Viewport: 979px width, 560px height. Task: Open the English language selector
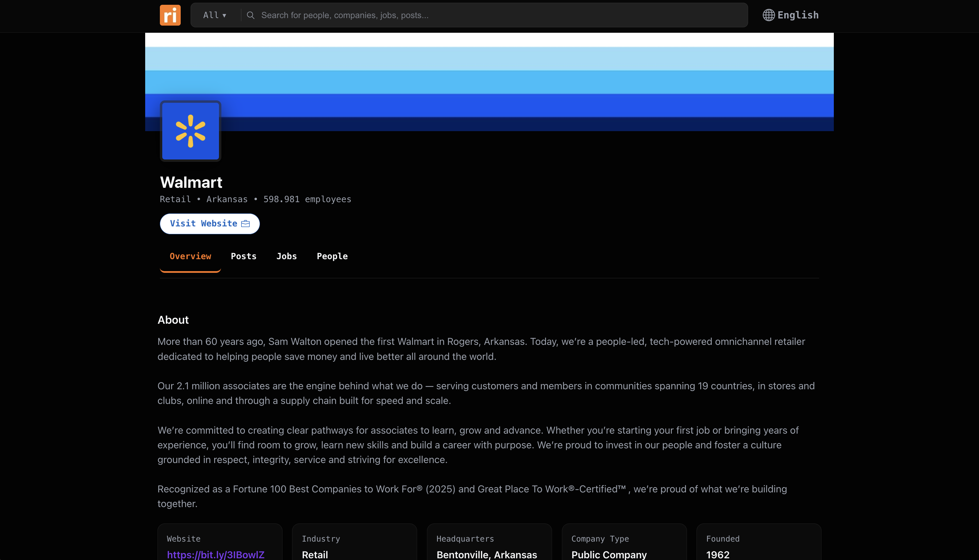798,15
